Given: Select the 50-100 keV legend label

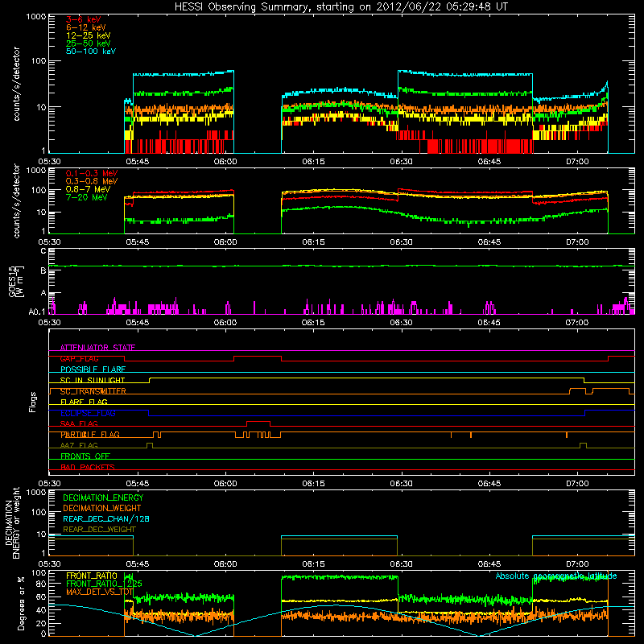Looking at the screenshot, I should pyautogui.click(x=91, y=52).
